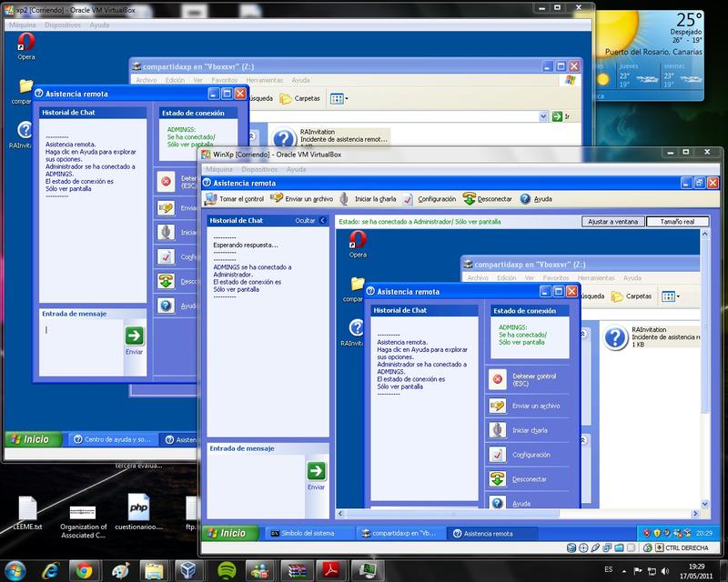Click the green Enviar arrow in WinXp window
The image size is (728, 582).
point(316,470)
